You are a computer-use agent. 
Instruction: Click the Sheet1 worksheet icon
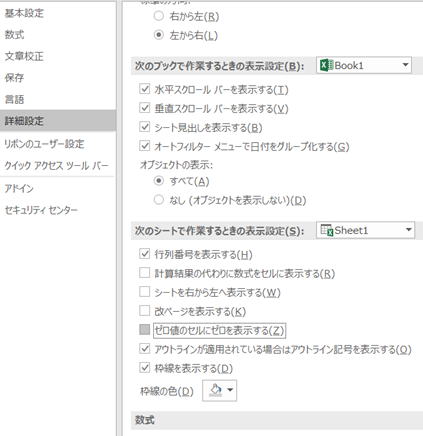pyautogui.click(x=327, y=230)
